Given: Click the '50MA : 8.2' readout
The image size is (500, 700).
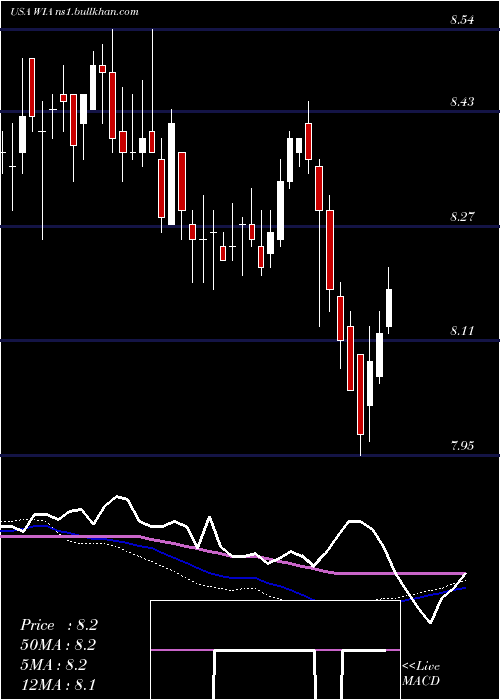Looking at the screenshot, I should point(58,645).
